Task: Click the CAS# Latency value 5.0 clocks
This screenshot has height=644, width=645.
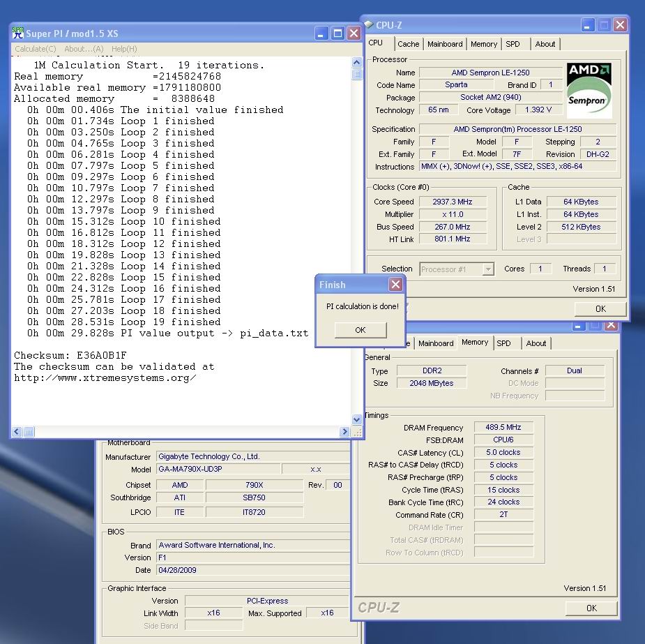Action: pos(503,452)
